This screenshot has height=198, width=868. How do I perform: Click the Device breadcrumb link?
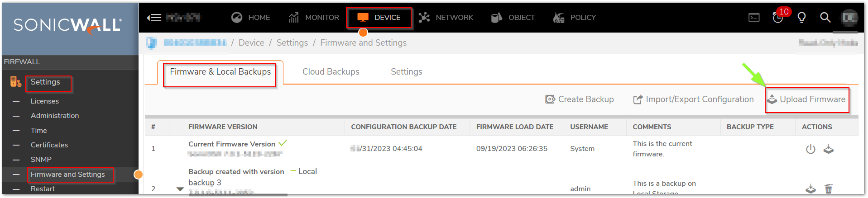(x=251, y=43)
